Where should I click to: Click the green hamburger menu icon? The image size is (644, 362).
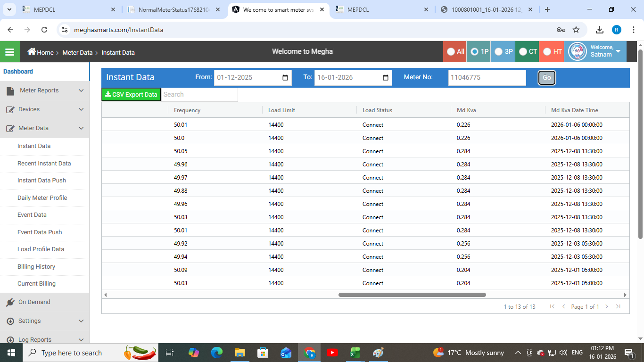click(x=10, y=52)
